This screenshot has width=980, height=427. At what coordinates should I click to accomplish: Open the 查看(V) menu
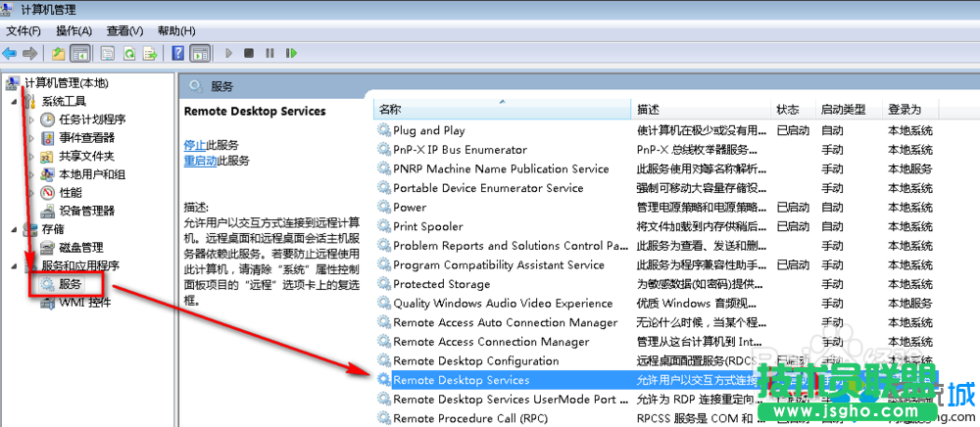pos(124,30)
